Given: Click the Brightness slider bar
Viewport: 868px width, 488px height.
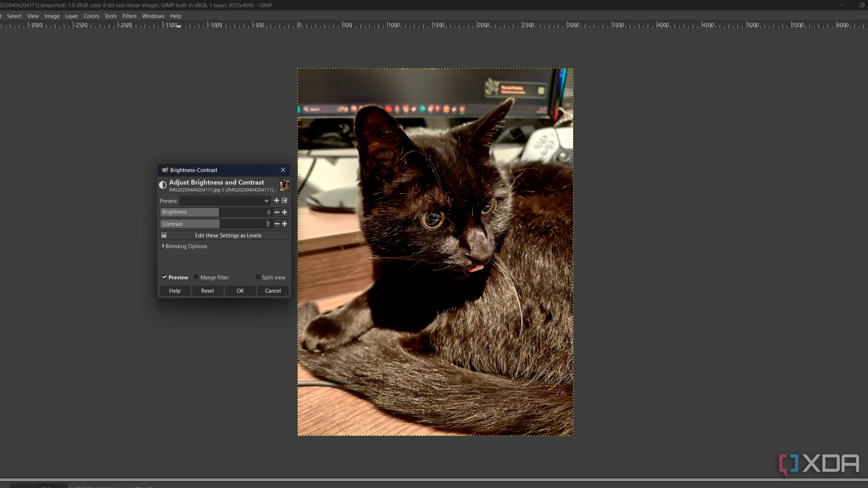Looking at the screenshot, I should 216,212.
